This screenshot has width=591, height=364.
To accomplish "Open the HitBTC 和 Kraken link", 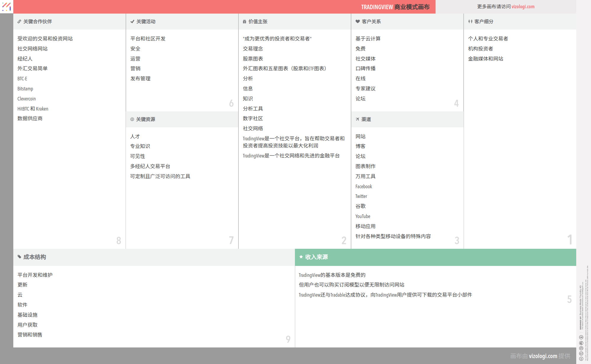I will tap(33, 108).
